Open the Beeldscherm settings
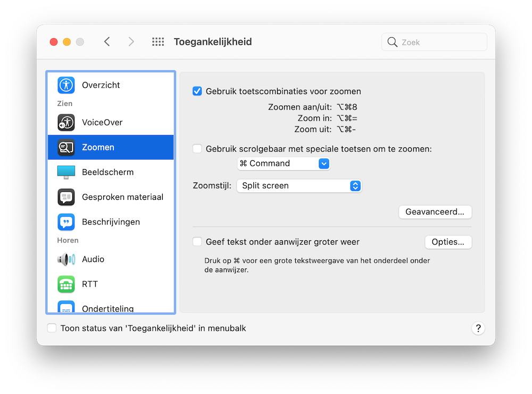This screenshot has width=532, height=394. (66, 172)
